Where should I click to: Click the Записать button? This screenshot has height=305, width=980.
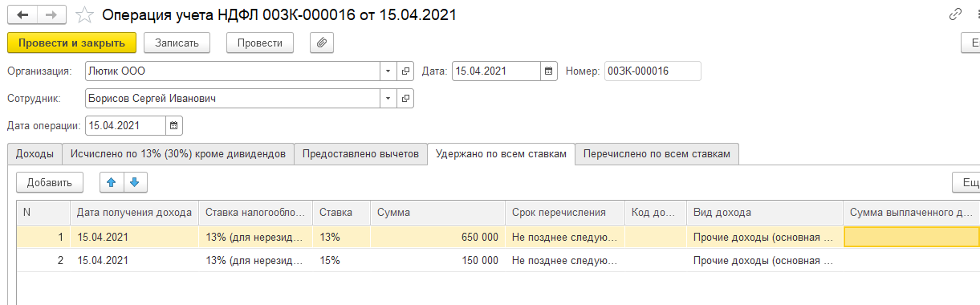tap(177, 42)
